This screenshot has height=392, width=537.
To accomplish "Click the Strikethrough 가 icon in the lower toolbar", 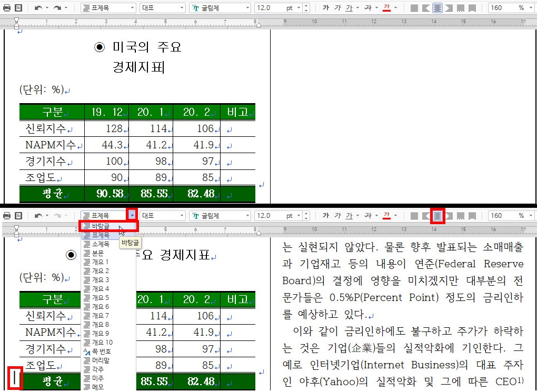I will [x=368, y=216].
